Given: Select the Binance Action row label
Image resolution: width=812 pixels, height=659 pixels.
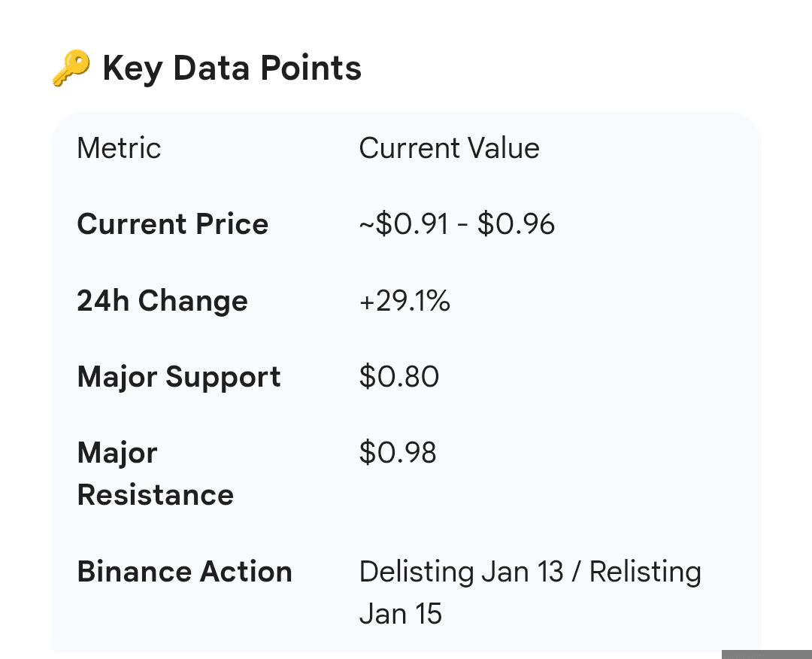Looking at the screenshot, I should pos(184,572).
